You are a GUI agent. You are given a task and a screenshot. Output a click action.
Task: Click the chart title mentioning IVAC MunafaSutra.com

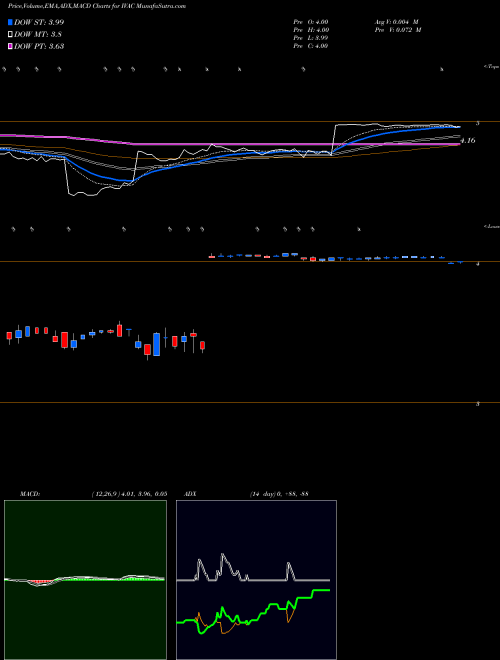point(97,6)
